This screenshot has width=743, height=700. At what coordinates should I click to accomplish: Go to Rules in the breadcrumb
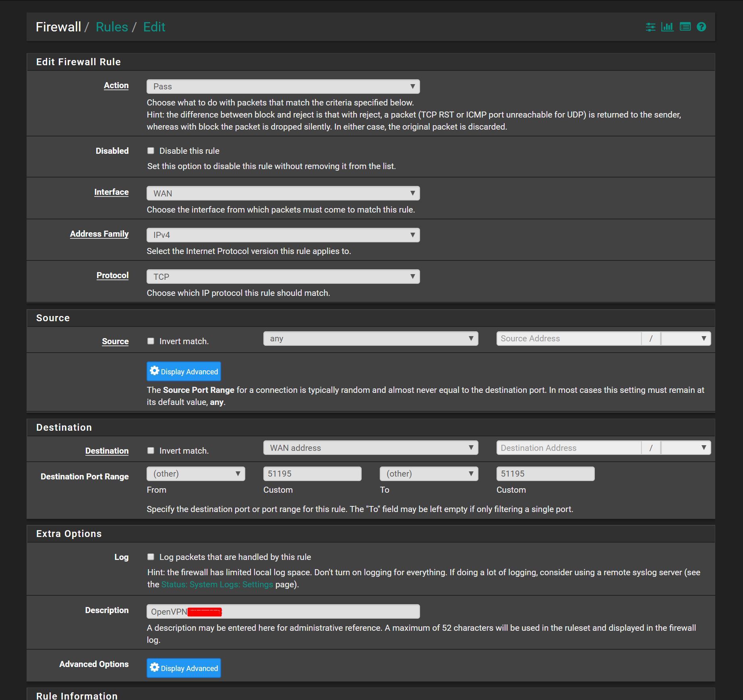112,27
